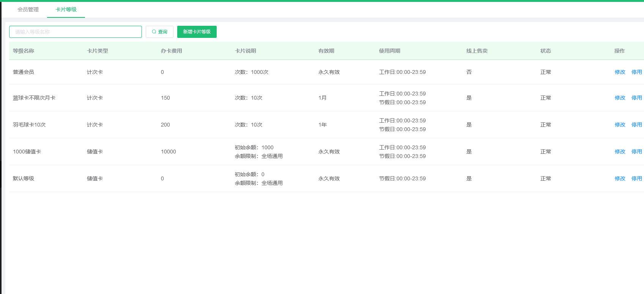The height and width of the screenshot is (294, 644).
Task: Select the 普通会员 name cell
Action: 24,72
